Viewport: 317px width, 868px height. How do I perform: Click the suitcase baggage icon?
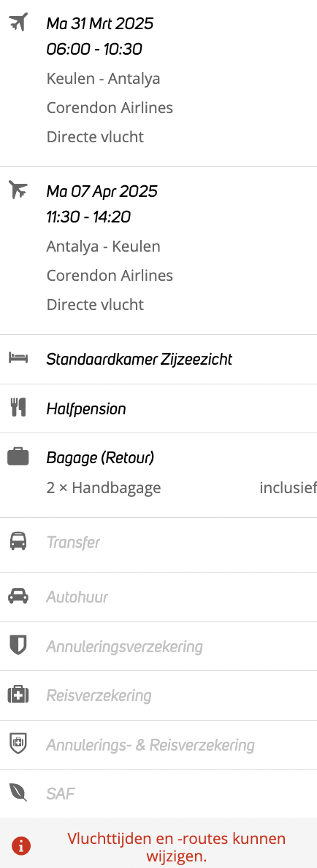click(x=18, y=457)
